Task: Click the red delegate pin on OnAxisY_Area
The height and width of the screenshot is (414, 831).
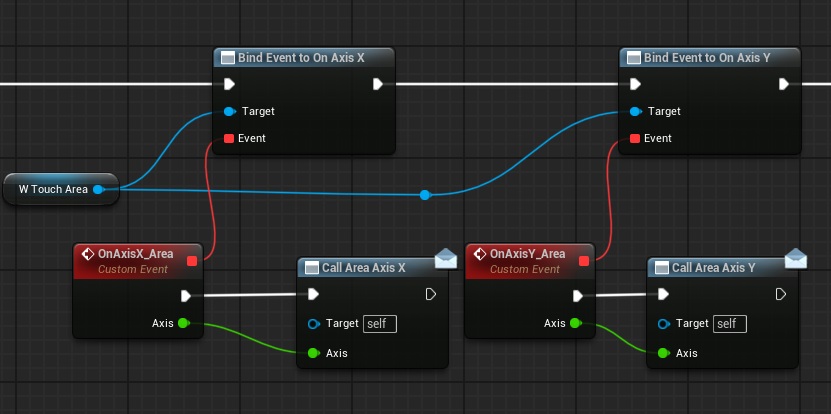Action: click(x=584, y=261)
